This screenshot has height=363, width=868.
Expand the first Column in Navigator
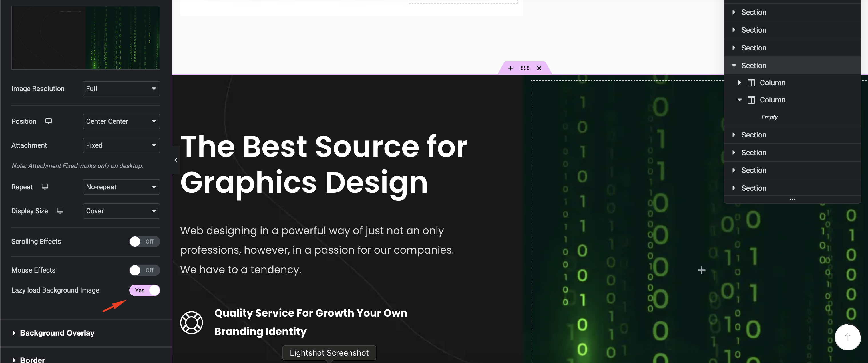coord(739,83)
